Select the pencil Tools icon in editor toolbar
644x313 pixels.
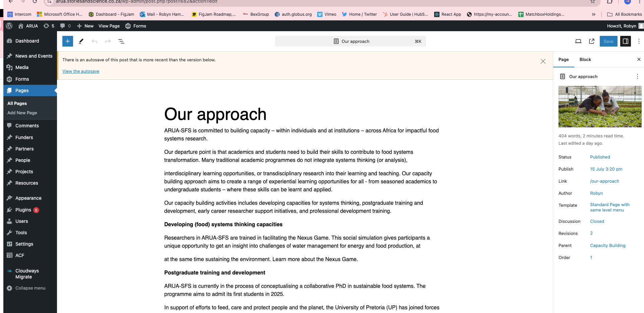coord(81,41)
